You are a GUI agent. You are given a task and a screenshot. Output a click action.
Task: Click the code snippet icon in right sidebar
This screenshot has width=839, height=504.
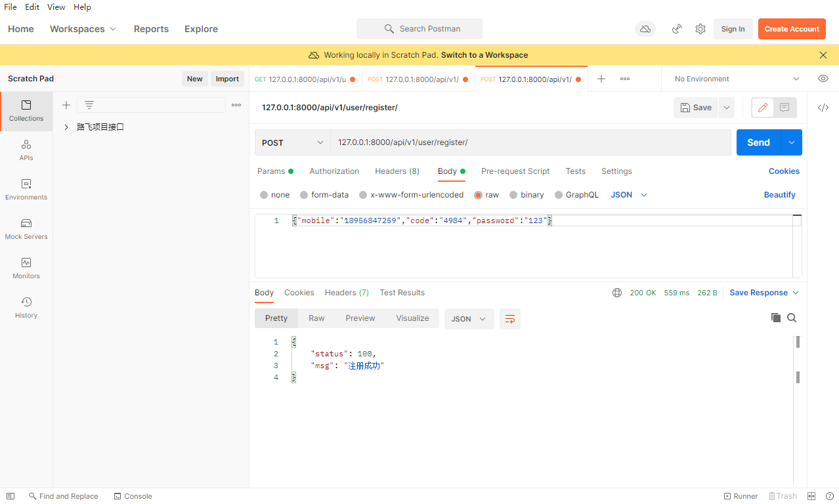tap(823, 108)
